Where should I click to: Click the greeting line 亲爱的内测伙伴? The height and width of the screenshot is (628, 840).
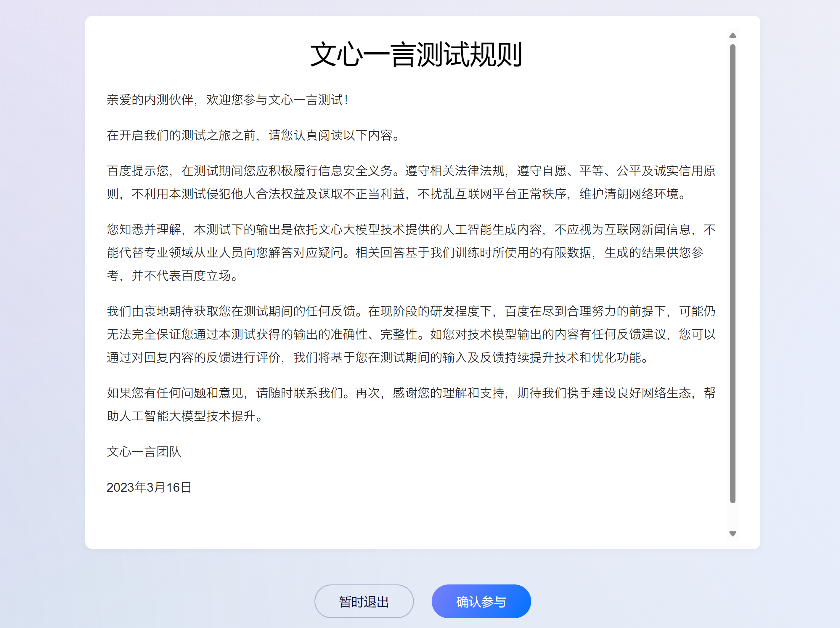227,100
